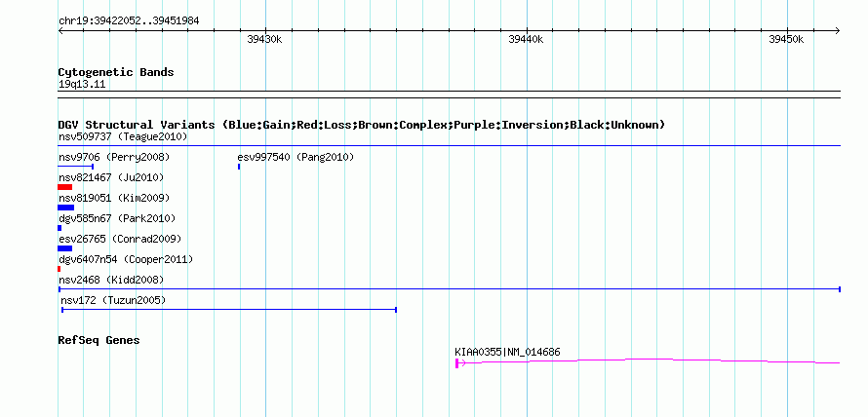Image resolution: width=868 pixels, height=417 pixels.
Task: Click the small blue dgv585n67 marker
Action: pos(59,228)
